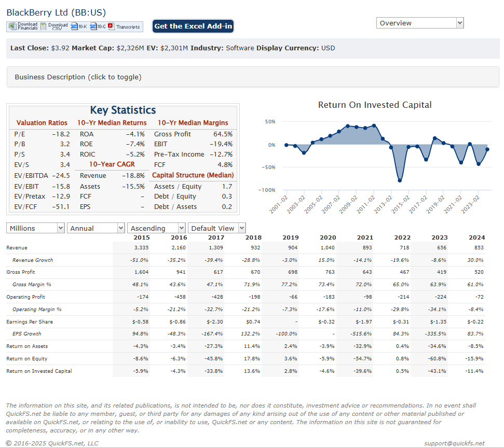Click the EV/EBITDA value -24.5
Viewport: 504px width, 448px height.
[x=61, y=176]
